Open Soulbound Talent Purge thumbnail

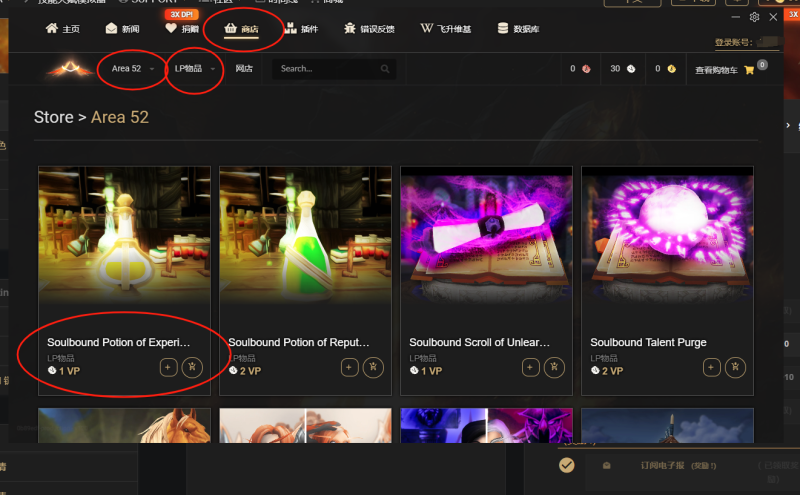[x=667, y=235]
